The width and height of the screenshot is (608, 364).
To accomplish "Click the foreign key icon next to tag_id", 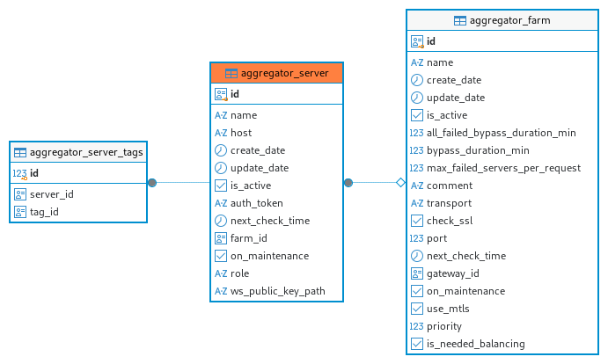I will [20, 212].
